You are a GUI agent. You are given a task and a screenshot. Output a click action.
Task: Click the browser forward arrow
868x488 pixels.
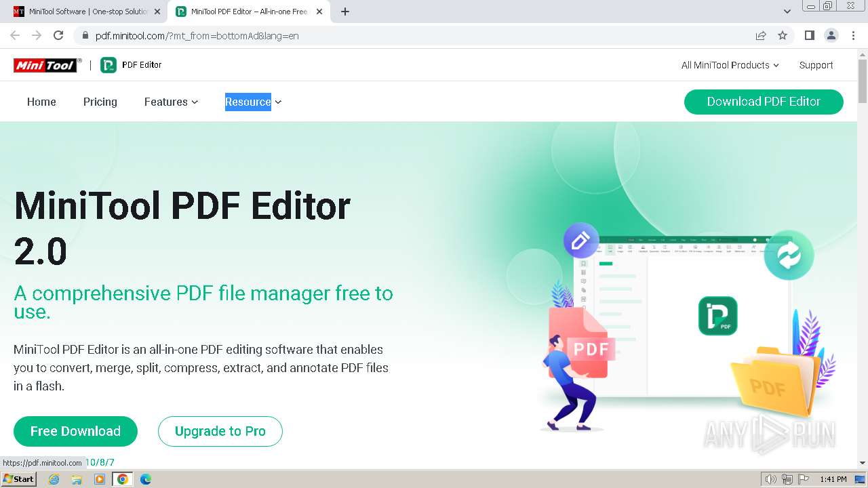pyautogui.click(x=37, y=35)
